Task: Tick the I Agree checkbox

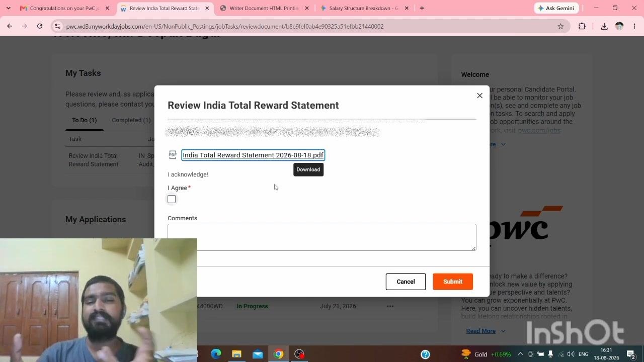Action: point(172,199)
